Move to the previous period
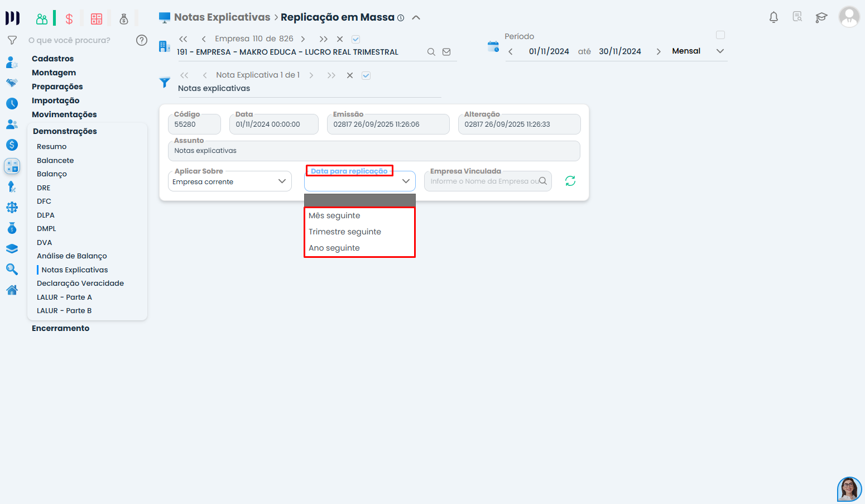Screen dimensions: 865x504 pyautogui.click(x=511, y=51)
